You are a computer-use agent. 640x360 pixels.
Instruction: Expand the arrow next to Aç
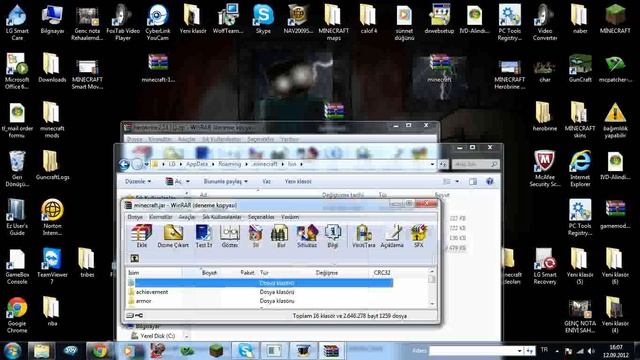click(188, 181)
